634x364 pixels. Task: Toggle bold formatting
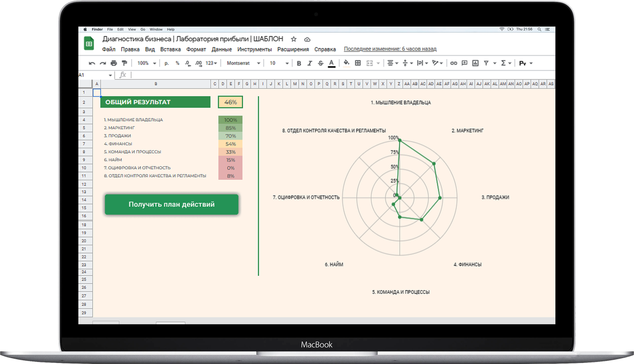(299, 63)
